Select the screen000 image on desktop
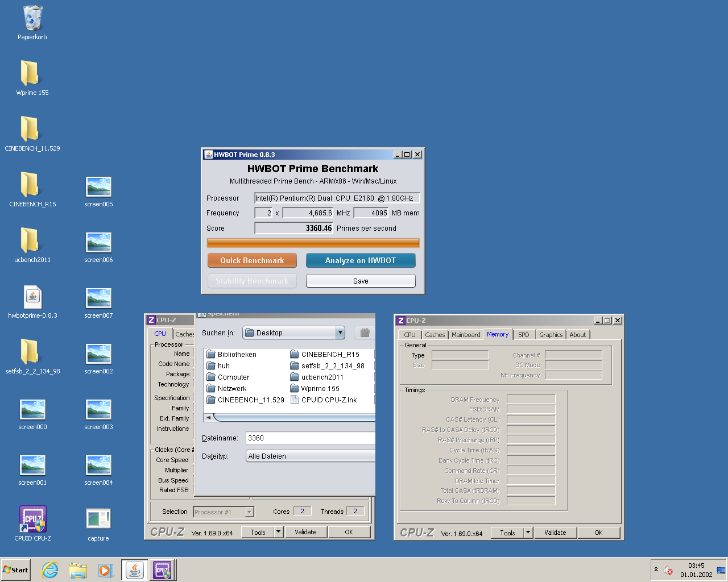728x582 pixels. 32,413
